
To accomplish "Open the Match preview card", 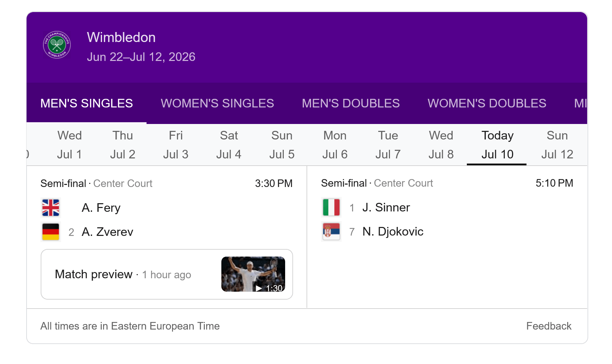I will pyautogui.click(x=167, y=274).
